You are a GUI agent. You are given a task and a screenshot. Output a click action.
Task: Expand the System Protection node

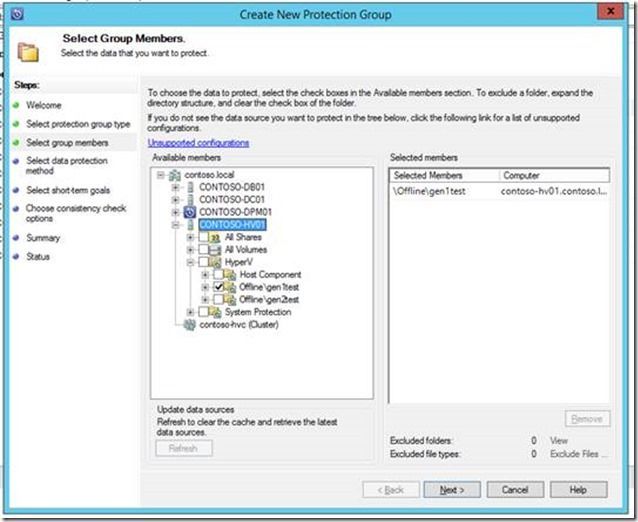(x=190, y=312)
